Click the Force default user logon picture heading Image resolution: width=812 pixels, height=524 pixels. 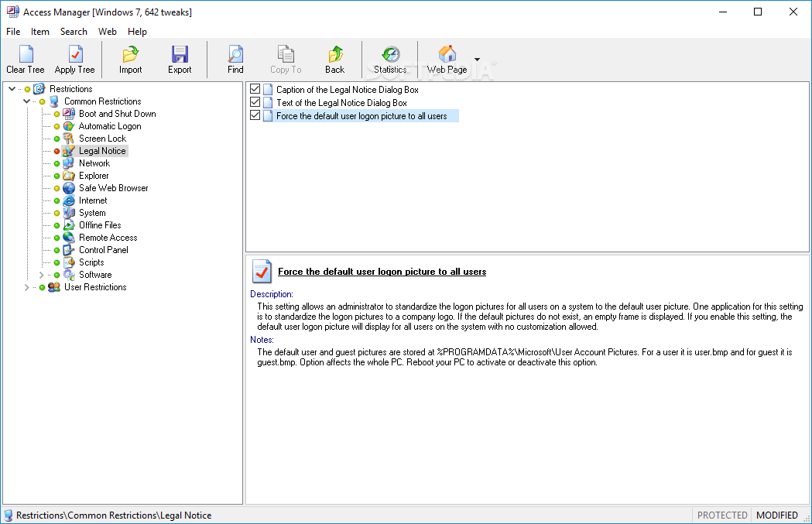click(382, 272)
